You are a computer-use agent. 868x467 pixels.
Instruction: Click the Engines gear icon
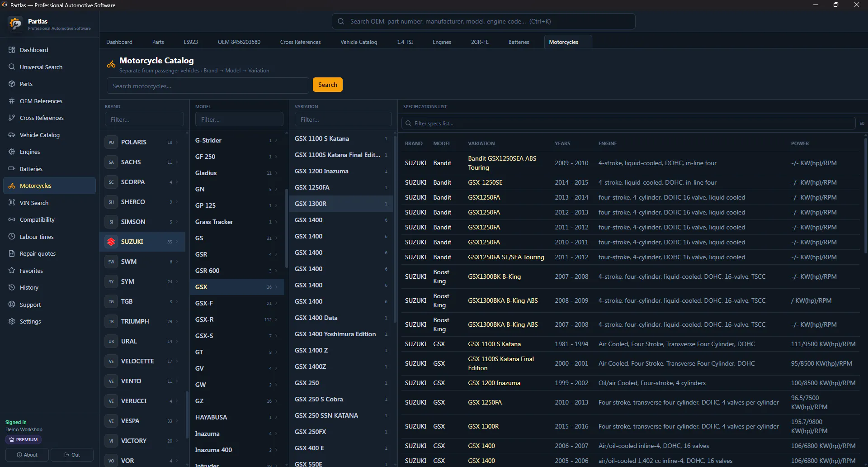point(12,152)
